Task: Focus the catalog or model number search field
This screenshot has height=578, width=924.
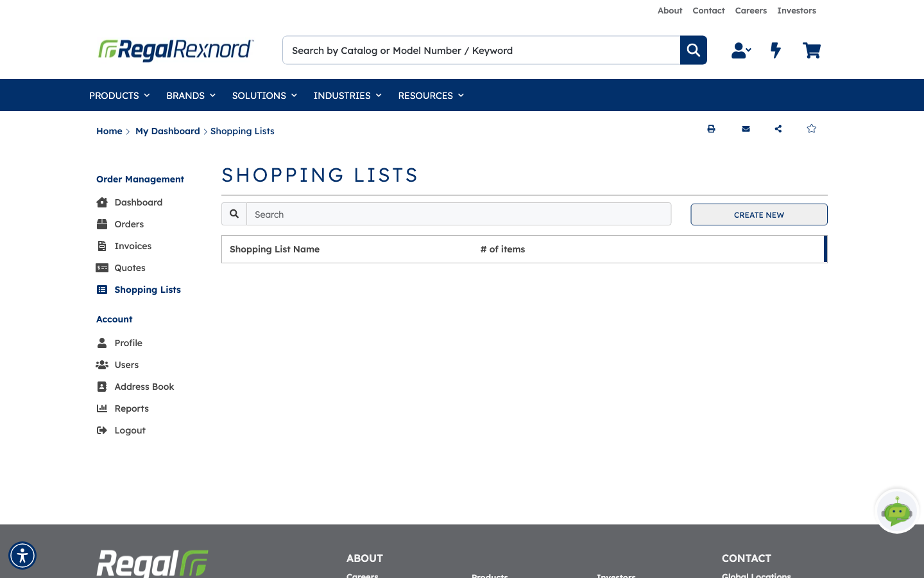Action: 481,50
